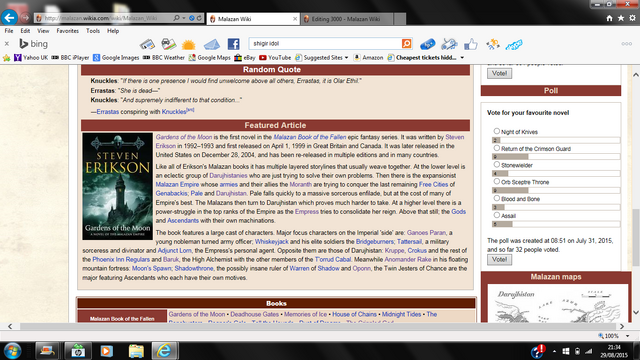Open the Darujhistan map thumbnail
This screenshot has height=360, width=640.
pyautogui.click(x=558, y=304)
